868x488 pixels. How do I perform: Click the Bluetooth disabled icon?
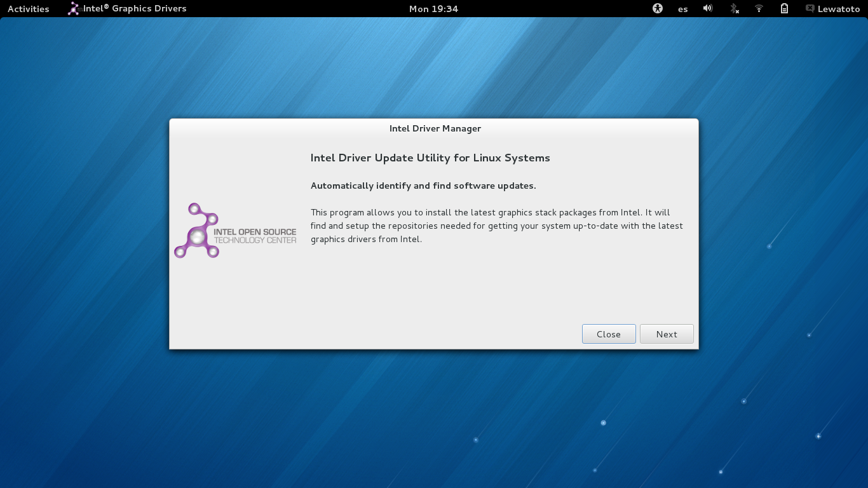tap(734, 9)
